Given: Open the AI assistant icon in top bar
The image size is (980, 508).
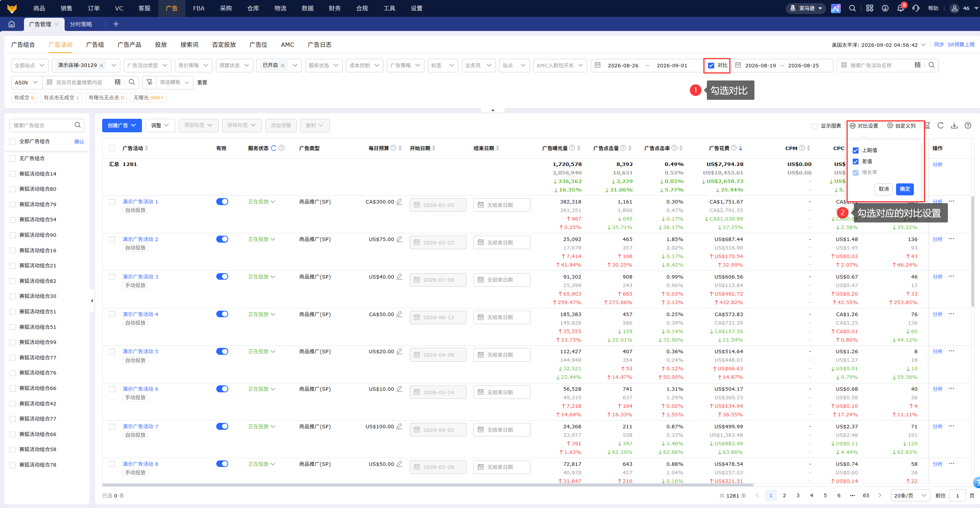Looking at the screenshot, I should pyautogui.click(x=836, y=8).
